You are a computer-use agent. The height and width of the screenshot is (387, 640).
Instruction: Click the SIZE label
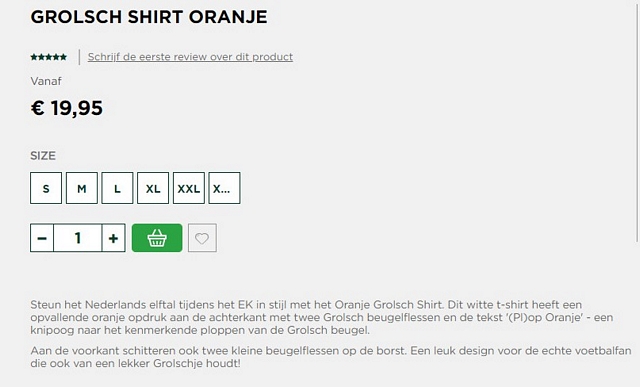pyautogui.click(x=43, y=156)
